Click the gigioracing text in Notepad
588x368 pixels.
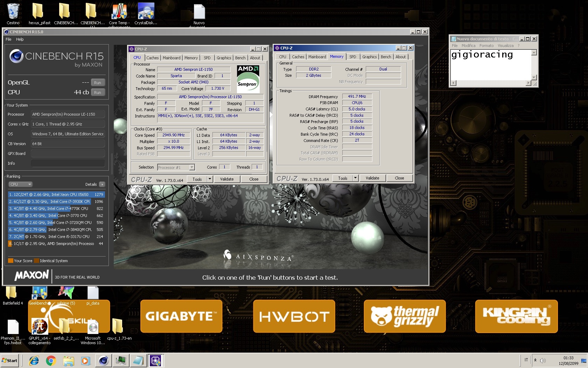point(482,55)
